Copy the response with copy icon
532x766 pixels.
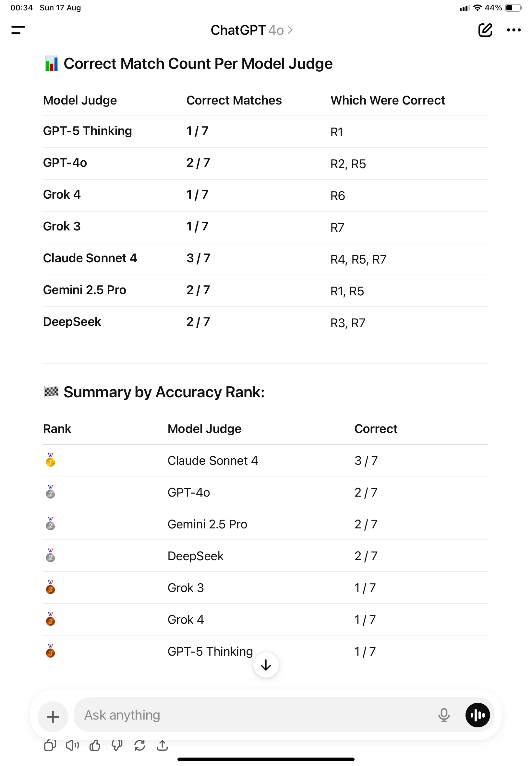pyautogui.click(x=50, y=745)
